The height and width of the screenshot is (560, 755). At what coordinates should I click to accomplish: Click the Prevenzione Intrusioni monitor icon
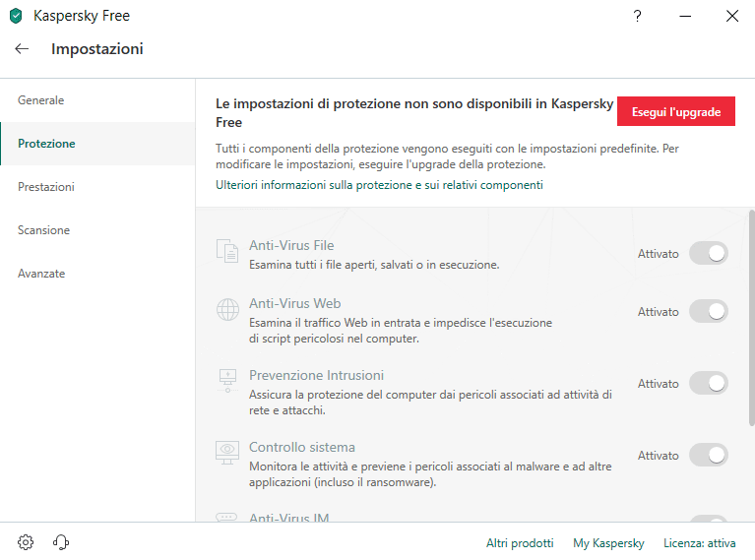coord(227,382)
